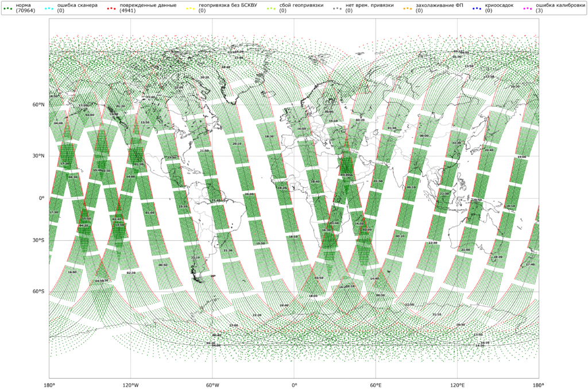Click the 14:40 swath time label
Viewport: 588px width, 389px height.
click(374, 279)
